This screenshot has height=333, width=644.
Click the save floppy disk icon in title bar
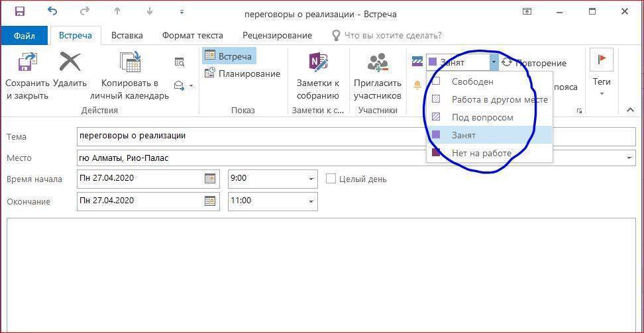pyautogui.click(x=19, y=12)
